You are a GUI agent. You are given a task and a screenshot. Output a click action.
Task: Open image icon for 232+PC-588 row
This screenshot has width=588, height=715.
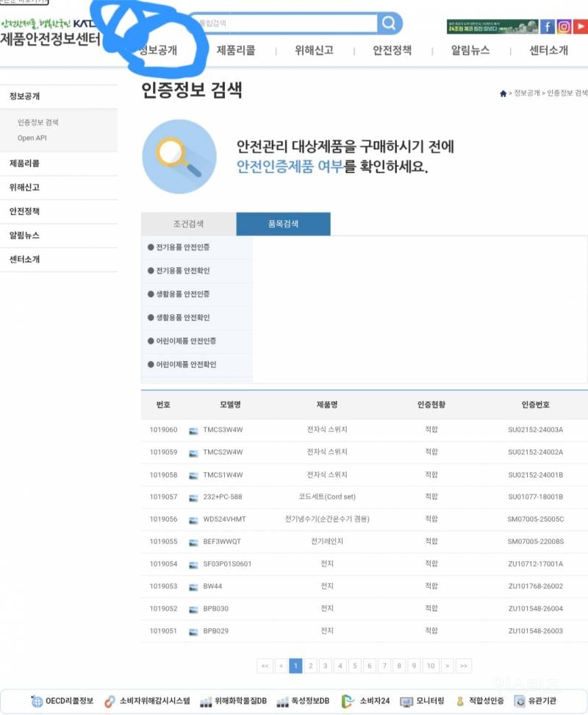(x=193, y=497)
